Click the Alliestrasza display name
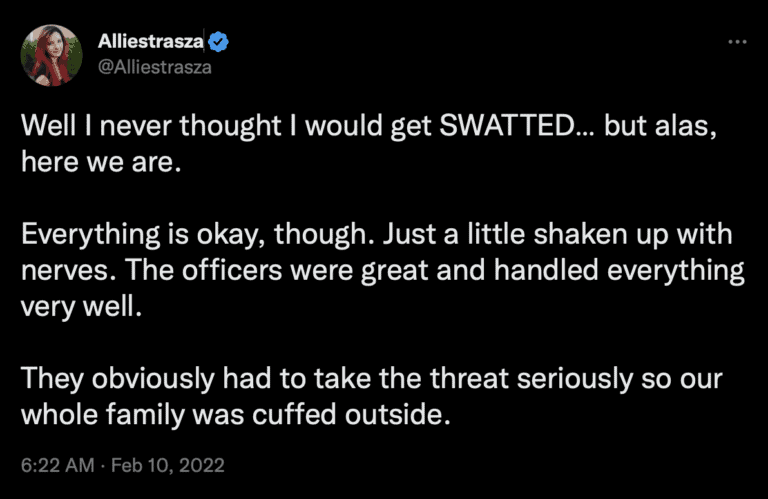This screenshot has width=768, height=499. (x=151, y=42)
